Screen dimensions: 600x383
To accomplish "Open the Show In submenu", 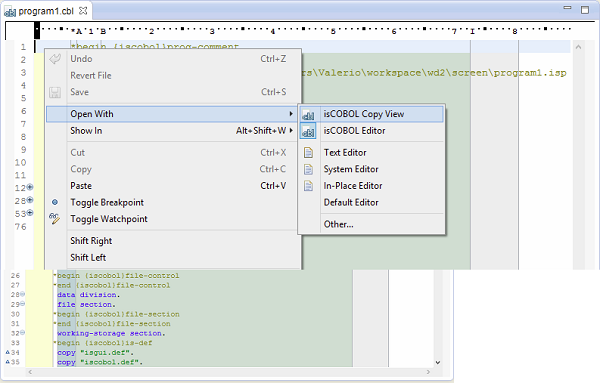I will pyautogui.click(x=173, y=131).
